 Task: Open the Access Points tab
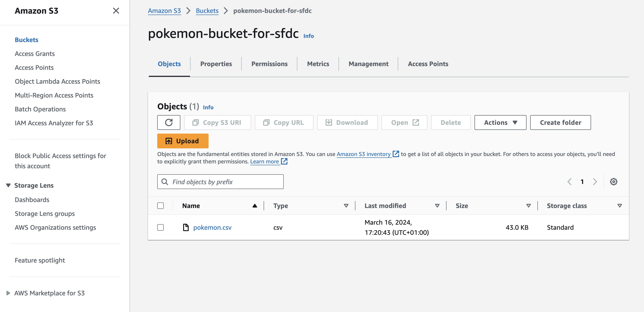428,64
